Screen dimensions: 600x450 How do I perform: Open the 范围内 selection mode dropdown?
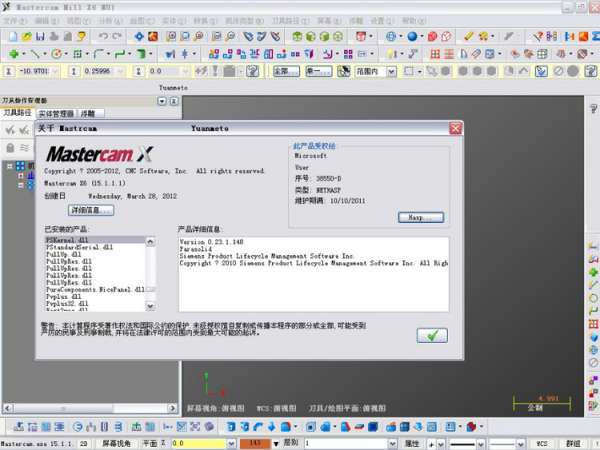tap(391, 72)
